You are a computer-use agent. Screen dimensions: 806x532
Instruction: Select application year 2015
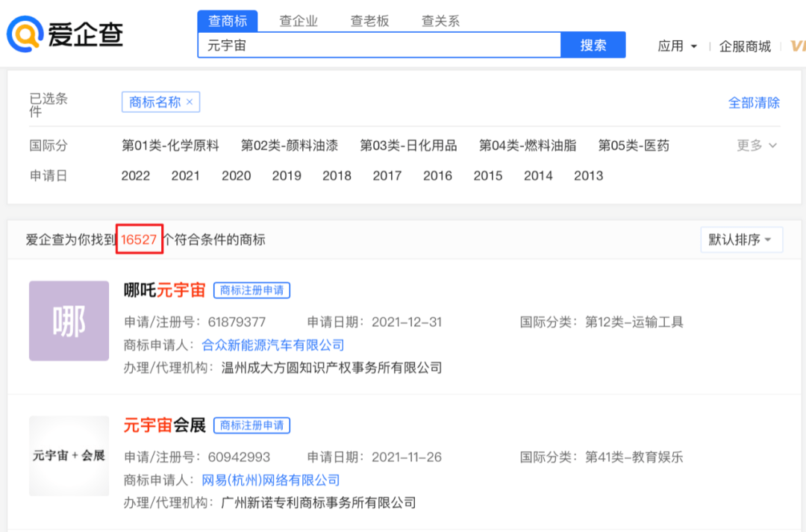(488, 176)
